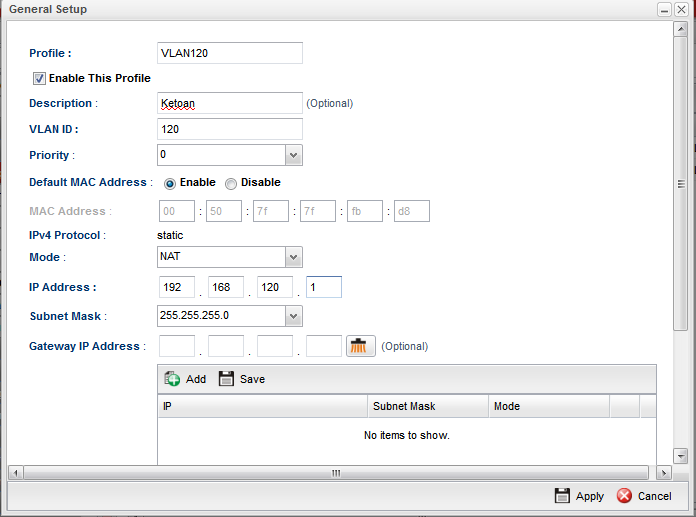The height and width of the screenshot is (517, 696).
Task: Click the VLAN ID input field
Action: point(230,129)
